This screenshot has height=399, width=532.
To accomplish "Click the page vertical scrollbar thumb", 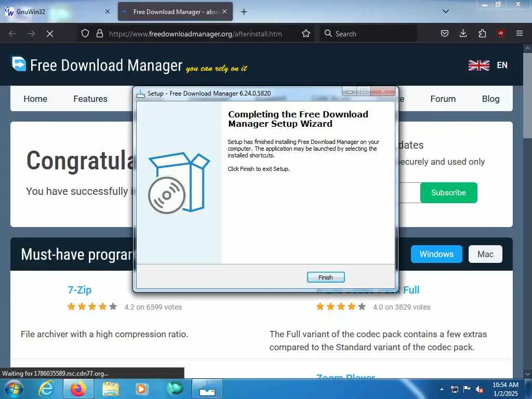I will click(x=527, y=95).
